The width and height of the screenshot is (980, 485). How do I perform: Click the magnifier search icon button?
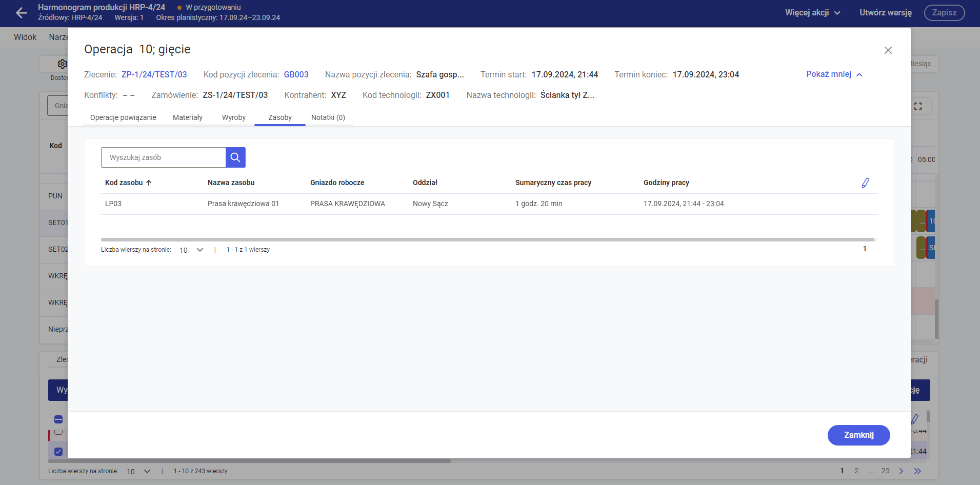[235, 157]
